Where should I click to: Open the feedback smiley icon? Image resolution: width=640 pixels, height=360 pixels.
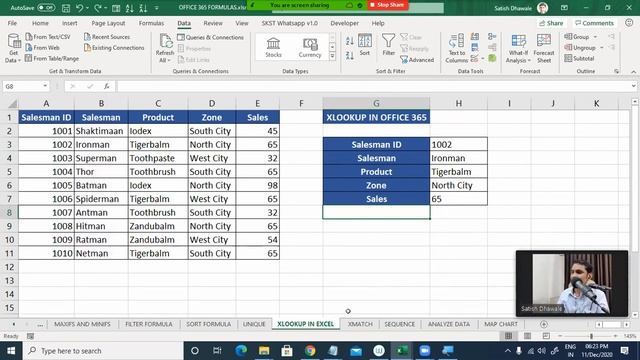tap(629, 23)
